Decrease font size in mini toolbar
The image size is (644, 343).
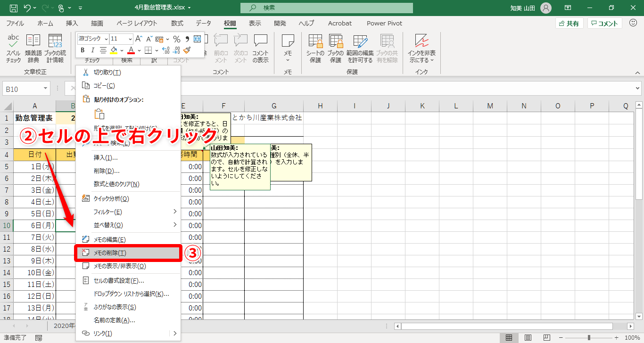149,39
